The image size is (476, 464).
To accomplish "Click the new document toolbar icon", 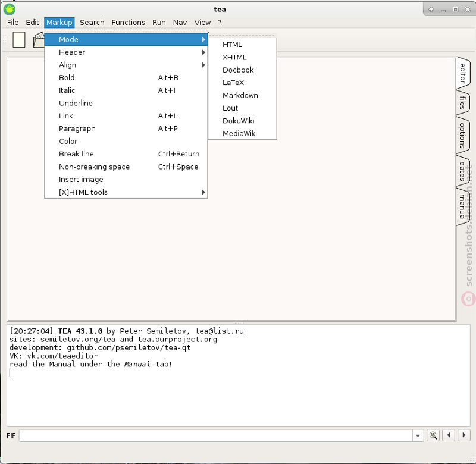I will coord(19,40).
